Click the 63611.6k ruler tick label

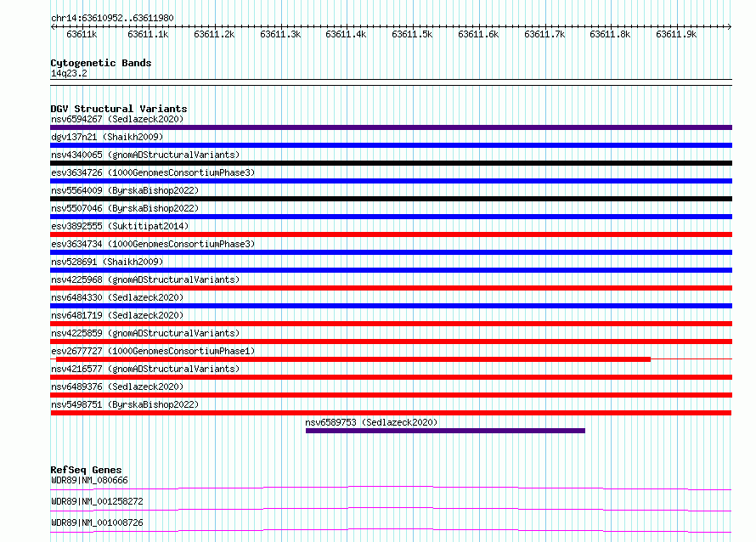pos(478,34)
